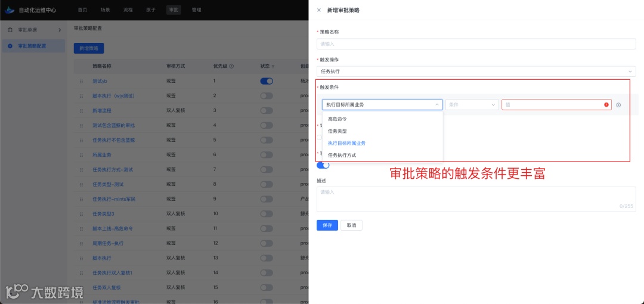Click the red error icon in 值 field
Screen dimensions: 644x304
pyautogui.click(x=606, y=105)
